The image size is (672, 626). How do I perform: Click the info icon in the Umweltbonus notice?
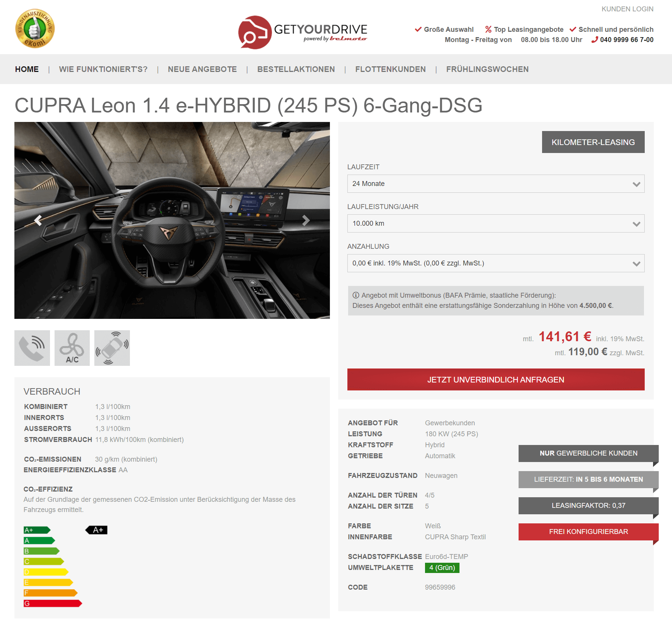tap(356, 295)
